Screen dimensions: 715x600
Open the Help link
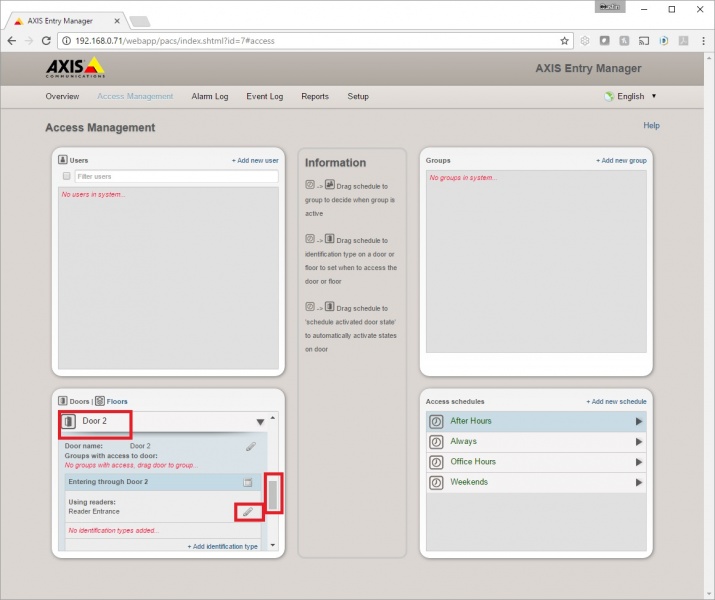pyautogui.click(x=652, y=125)
